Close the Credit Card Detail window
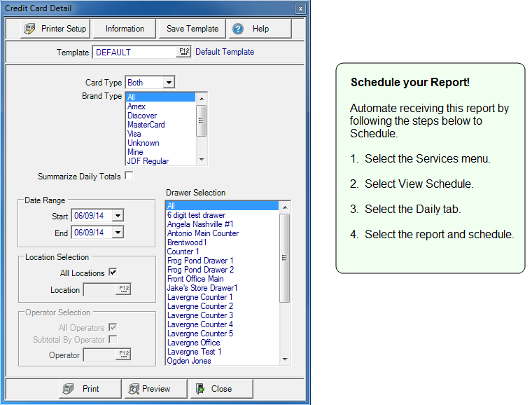 [x=300, y=8]
